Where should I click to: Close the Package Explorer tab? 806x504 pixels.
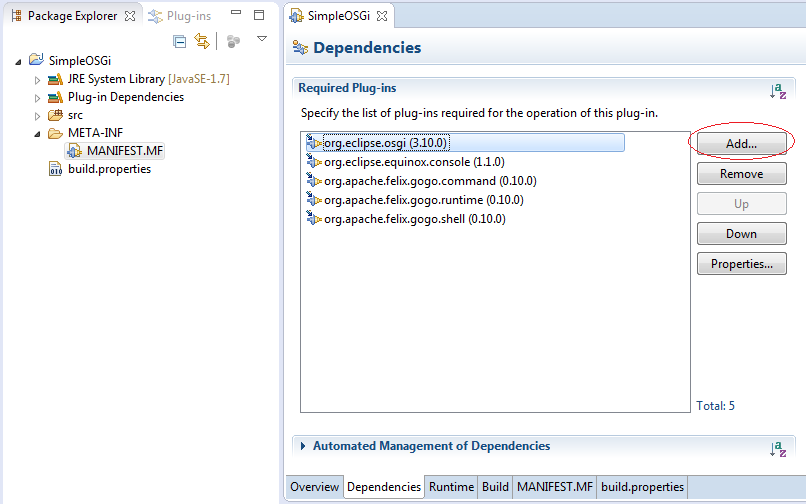pos(130,16)
